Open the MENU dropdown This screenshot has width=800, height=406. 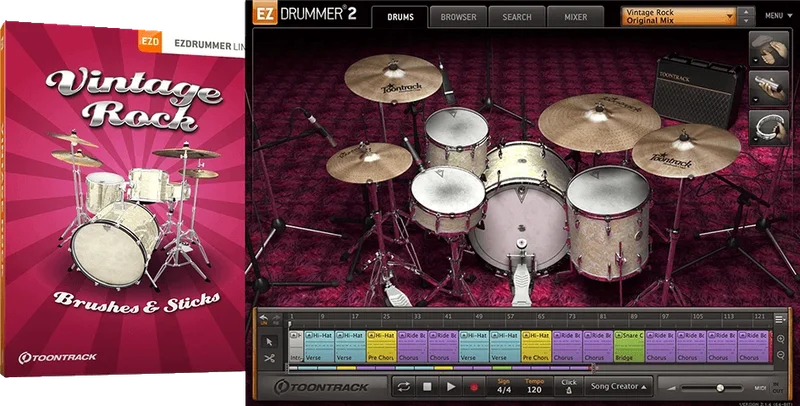[779, 16]
